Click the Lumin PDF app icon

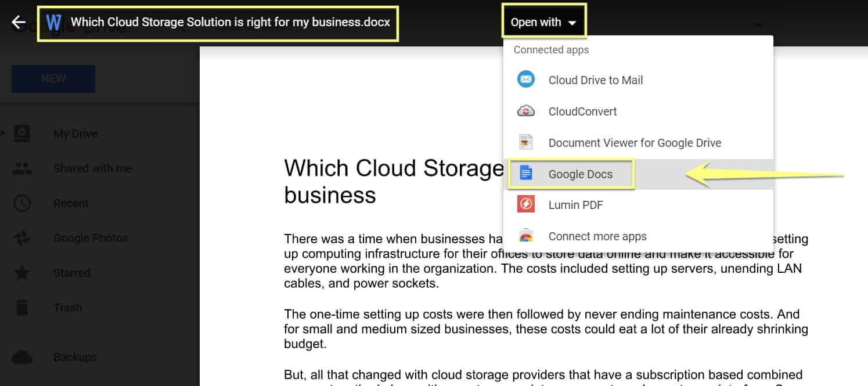click(526, 204)
